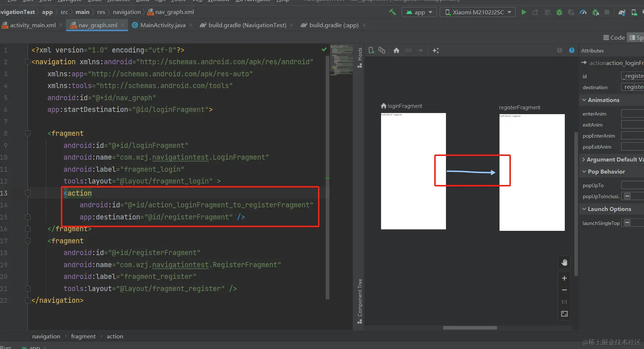Select the loginFragment destination preview

point(413,171)
